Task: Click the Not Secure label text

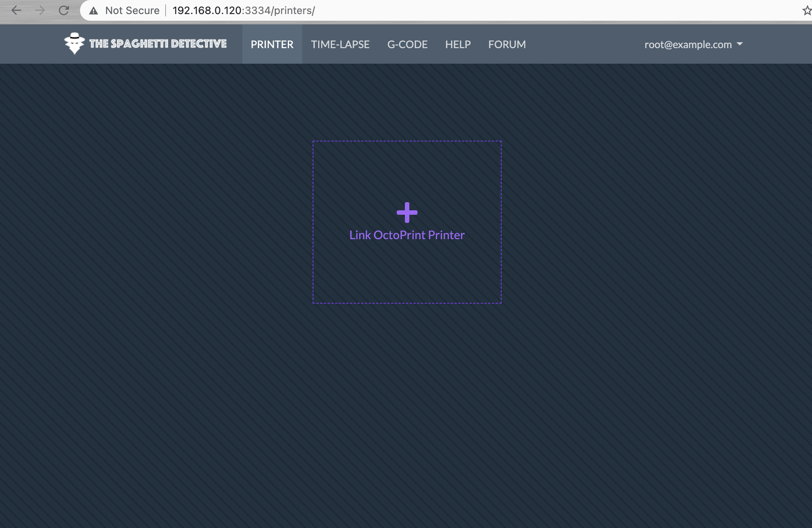Action: [x=132, y=10]
